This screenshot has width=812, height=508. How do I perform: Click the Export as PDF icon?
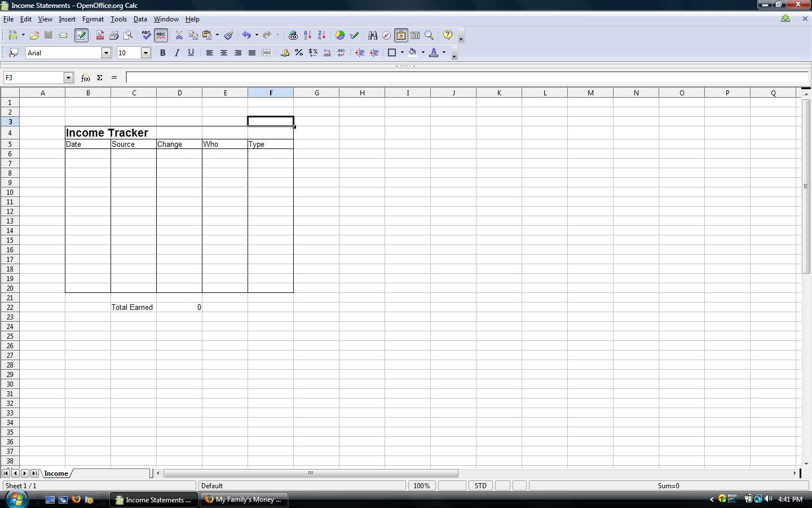tap(100, 35)
